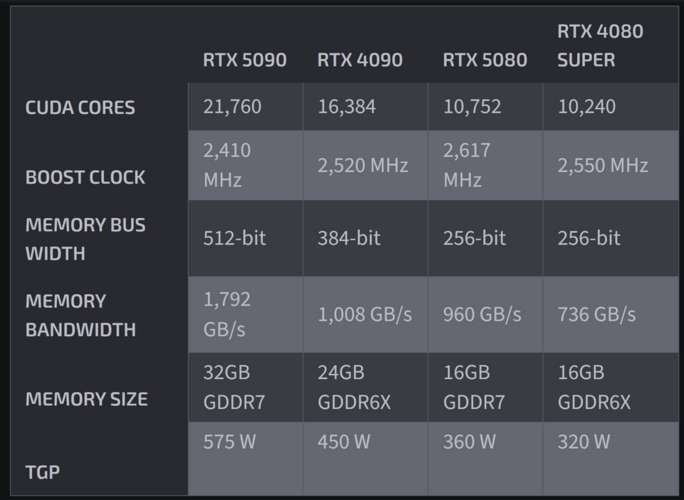Click the MEMORY SIZE row label

[86, 399]
